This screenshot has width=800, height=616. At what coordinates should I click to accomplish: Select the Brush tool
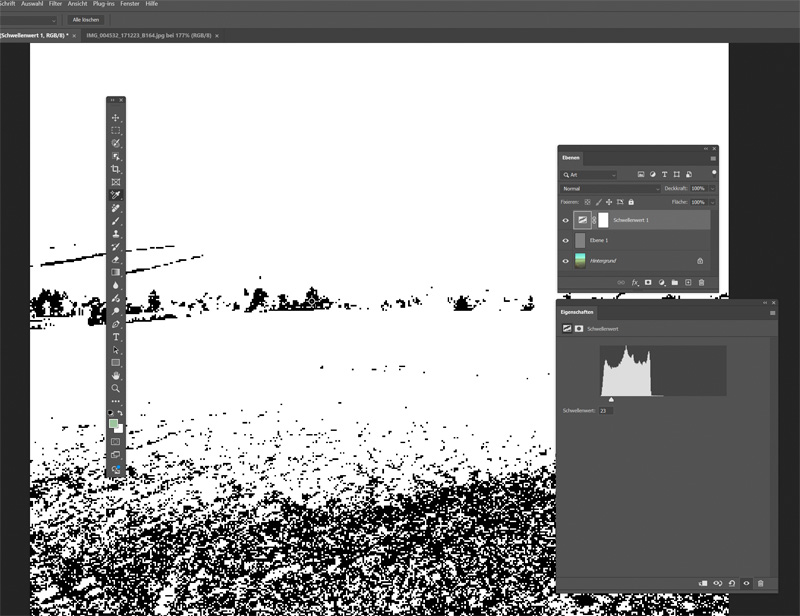(116, 221)
